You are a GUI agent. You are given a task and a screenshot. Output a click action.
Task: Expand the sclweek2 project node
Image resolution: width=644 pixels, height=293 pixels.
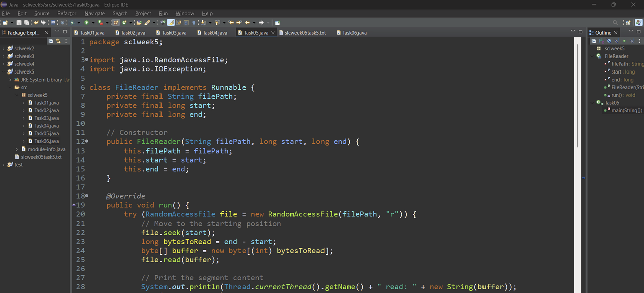[x=4, y=49]
